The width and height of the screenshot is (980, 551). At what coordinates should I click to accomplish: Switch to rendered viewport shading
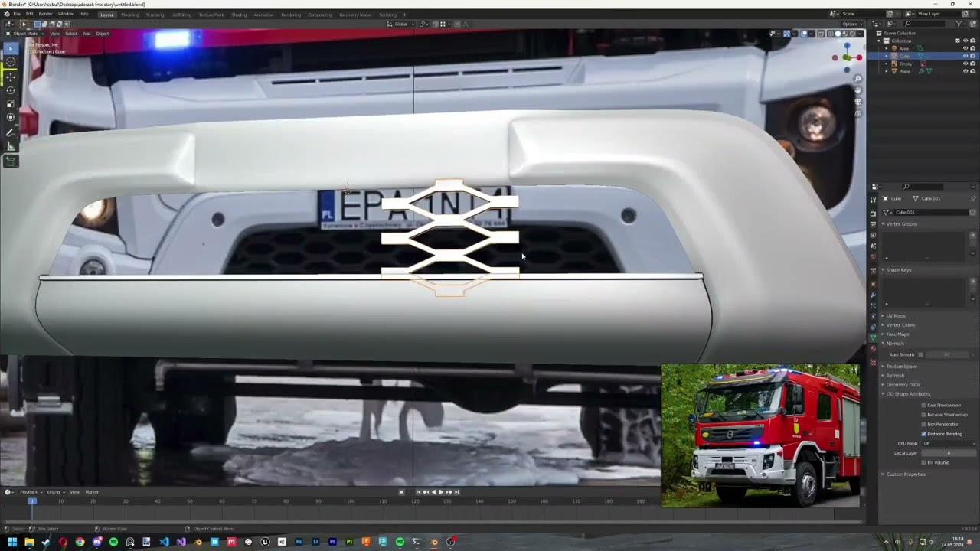click(851, 34)
